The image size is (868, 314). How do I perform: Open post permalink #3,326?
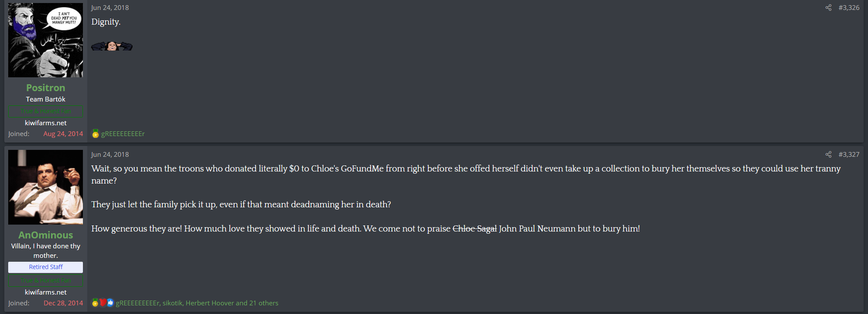849,8
